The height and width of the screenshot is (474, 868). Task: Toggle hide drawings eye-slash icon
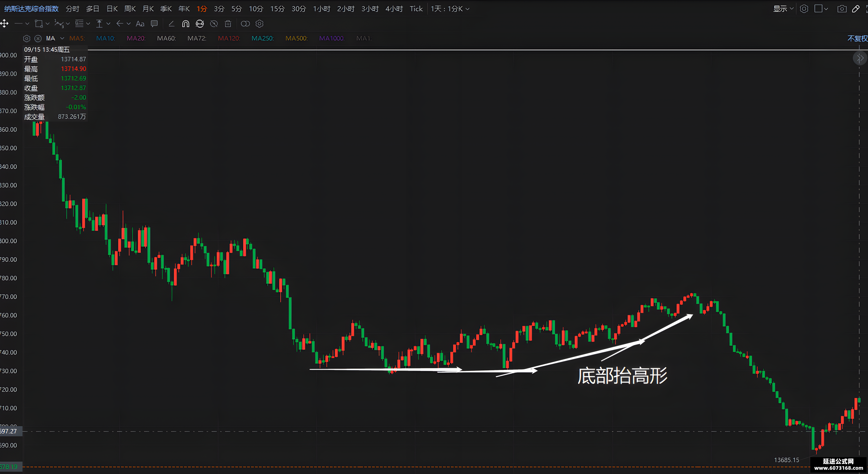(x=214, y=24)
